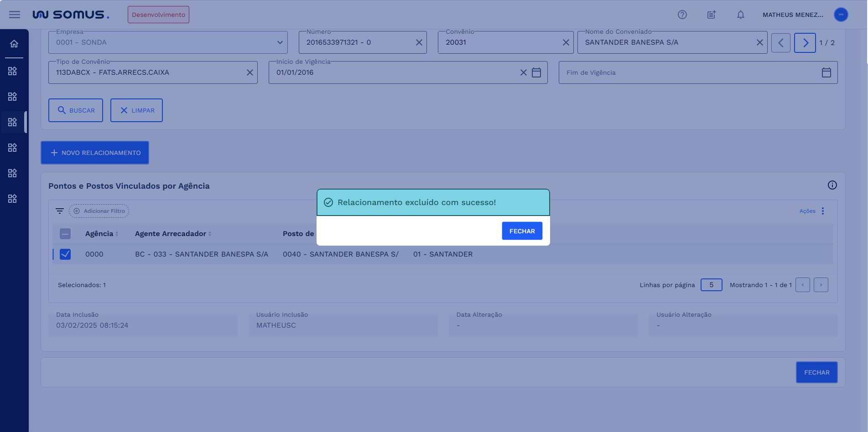Viewport: 868px width, 432px height.
Task: Click the add note icon in header
Action: click(711, 15)
